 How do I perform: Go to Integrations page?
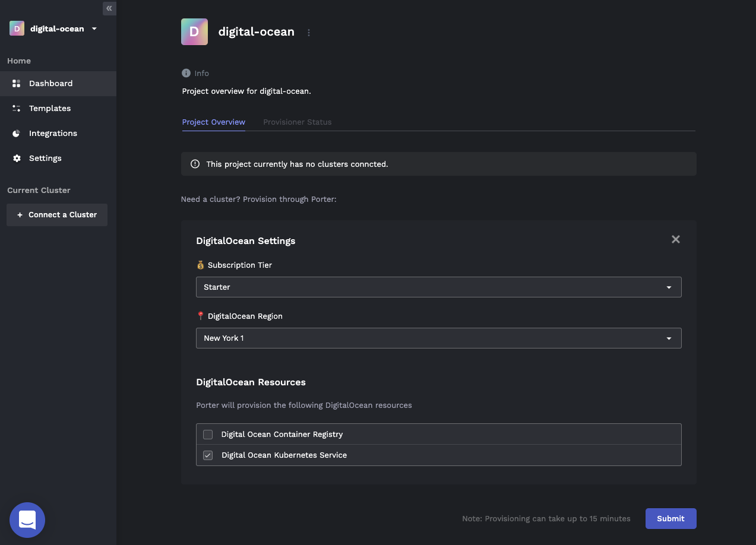[58, 134]
